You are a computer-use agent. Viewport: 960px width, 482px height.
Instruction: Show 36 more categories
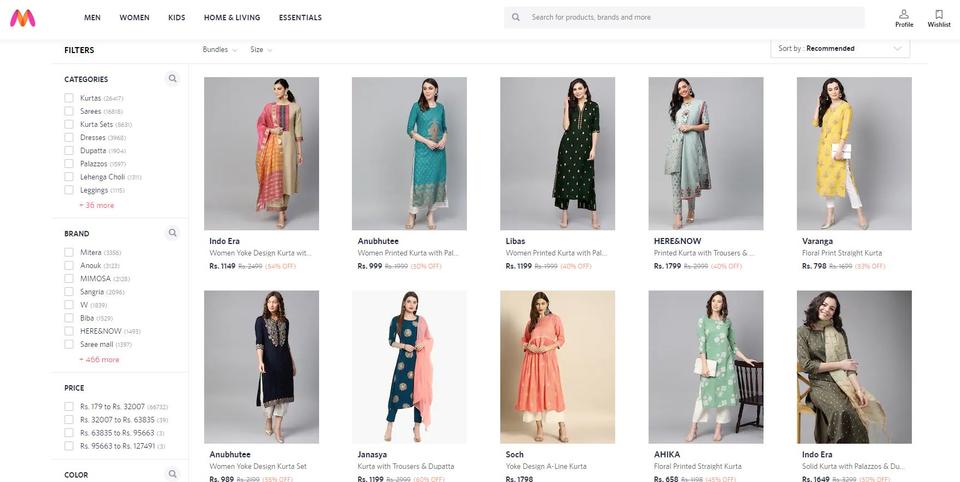(x=97, y=205)
